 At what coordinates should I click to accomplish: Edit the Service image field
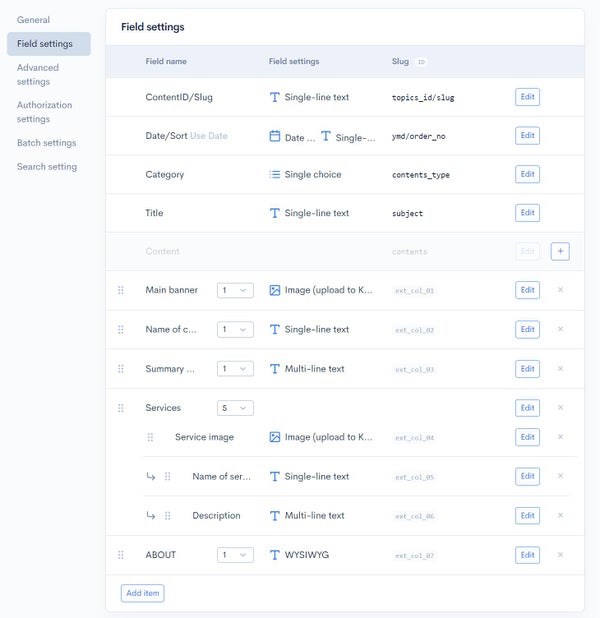click(527, 437)
